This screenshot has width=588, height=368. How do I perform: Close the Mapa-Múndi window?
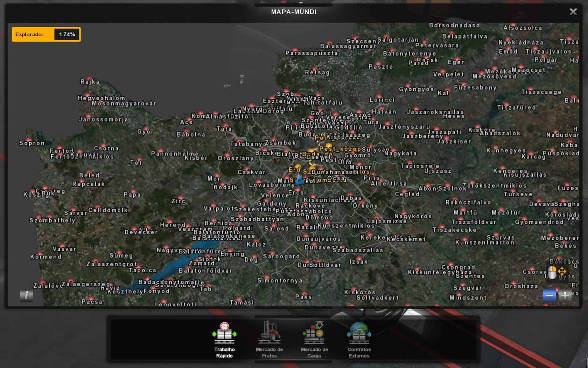(x=573, y=12)
